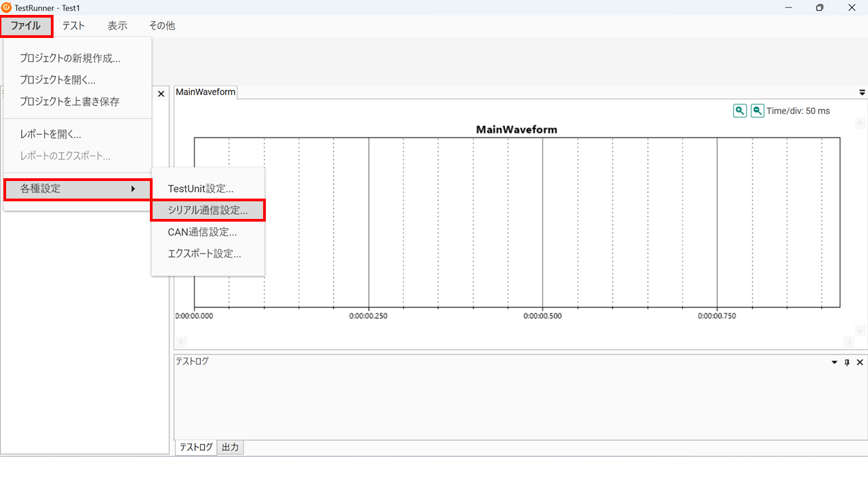This screenshot has width=868, height=488.
Task: Click the waveform scroll-up arrow
Action: pyautogui.click(x=861, y=123)
